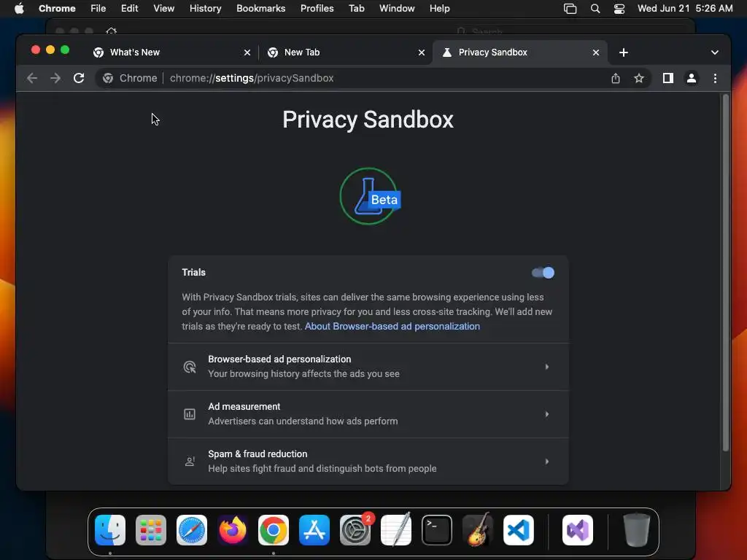Image resolution: width=747 pixels, height=560 pixels.
Task: Click Chrome icon in the Dock
Action: (x=274, y=530)
